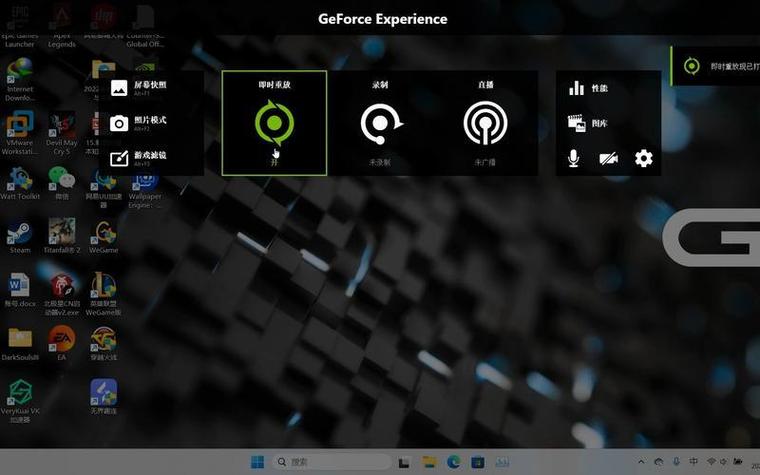Select Epic Games Launcher desktop icon
The height and width of the screenshot is (475, 760).
(x=19, y=27)
